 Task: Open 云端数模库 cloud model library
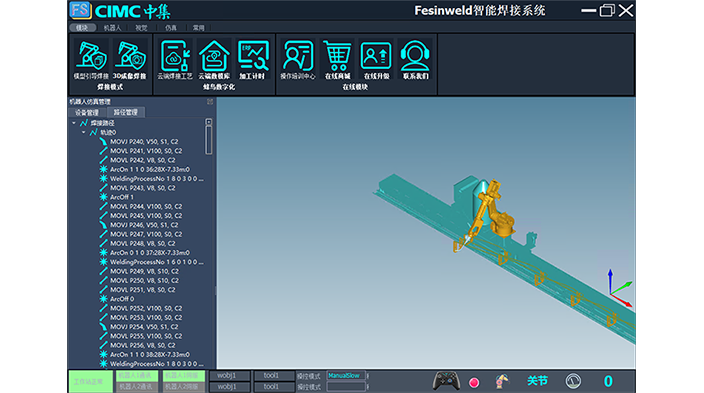(214, 59)
